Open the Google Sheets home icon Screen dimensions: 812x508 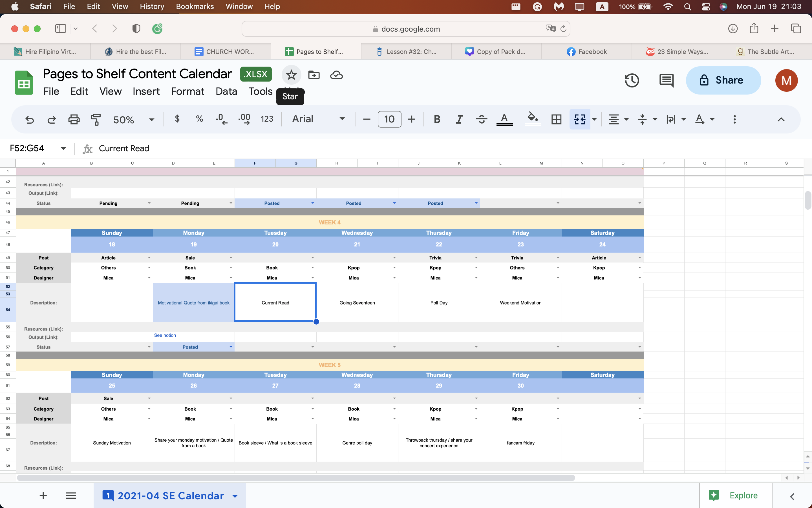point(24,83)
